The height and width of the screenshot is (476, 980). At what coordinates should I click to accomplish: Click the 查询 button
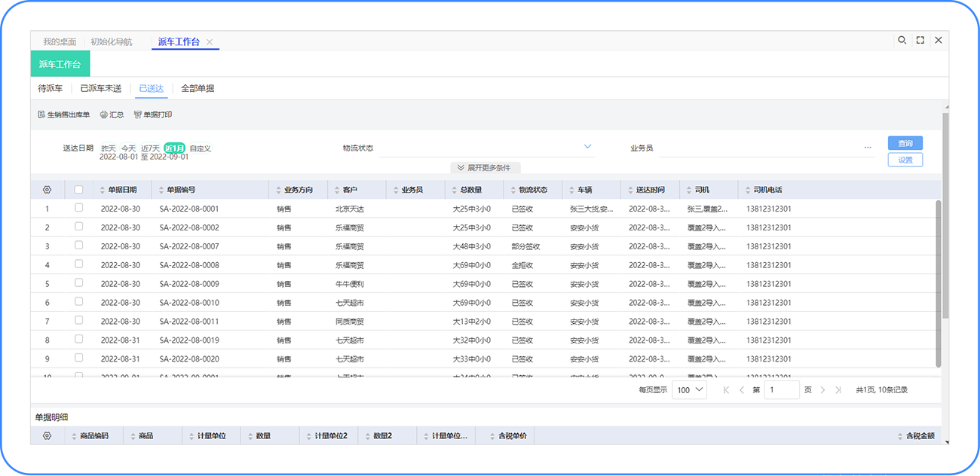[x=905, y=143]
